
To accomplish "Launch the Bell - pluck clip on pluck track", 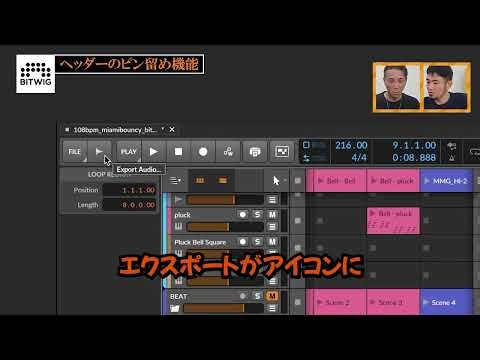I will 393,221.
